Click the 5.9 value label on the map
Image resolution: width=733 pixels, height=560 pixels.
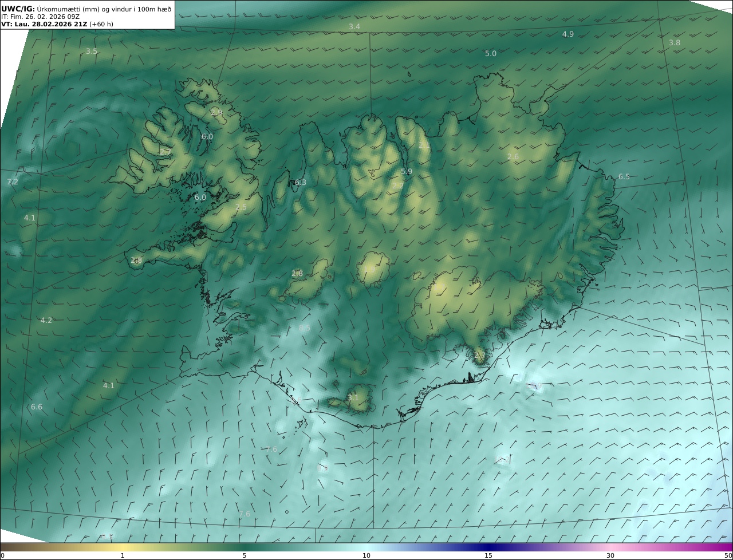[407, 172]
